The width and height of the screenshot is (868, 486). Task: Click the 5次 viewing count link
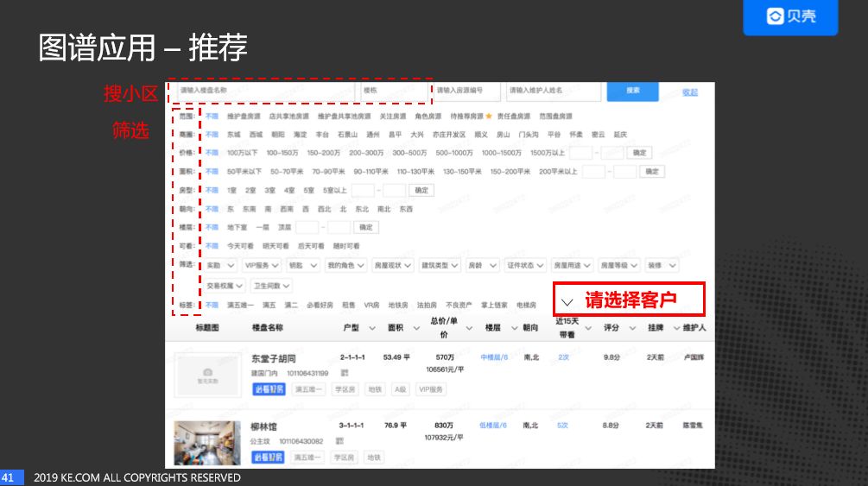click(562, 425)
